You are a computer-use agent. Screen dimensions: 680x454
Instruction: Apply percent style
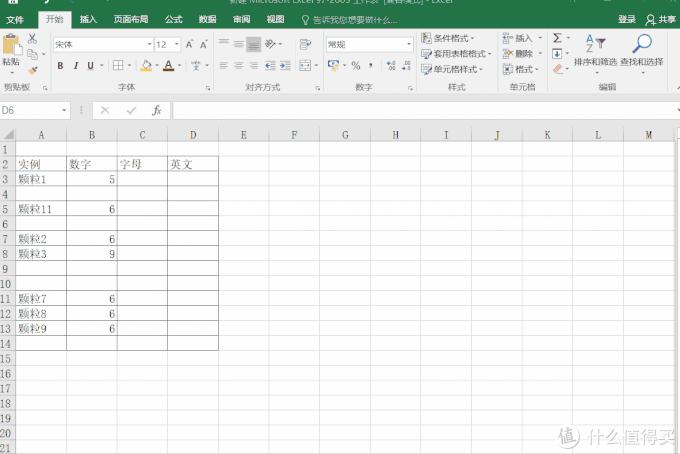356,65
